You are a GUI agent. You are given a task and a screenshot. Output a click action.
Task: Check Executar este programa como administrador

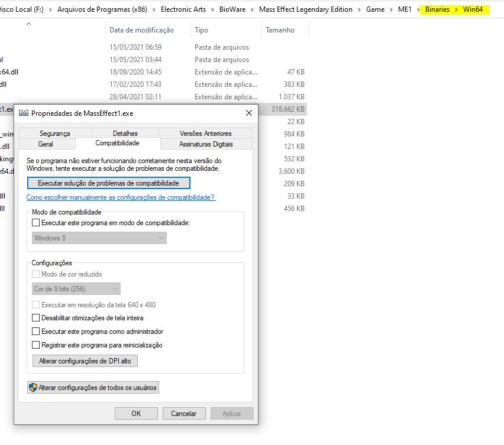[35, 332]
